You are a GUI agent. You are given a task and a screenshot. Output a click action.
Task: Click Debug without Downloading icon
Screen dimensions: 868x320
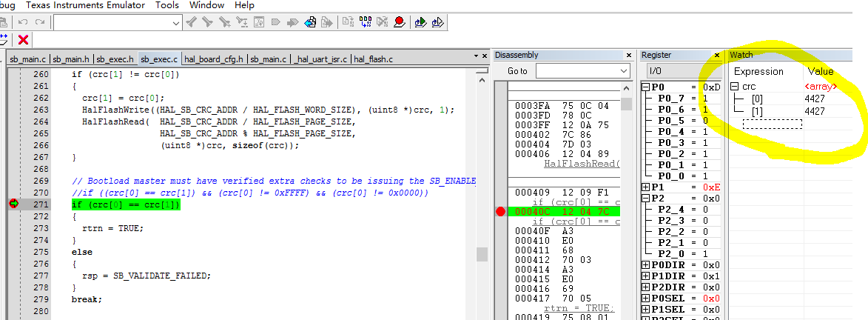click(438, 22)
